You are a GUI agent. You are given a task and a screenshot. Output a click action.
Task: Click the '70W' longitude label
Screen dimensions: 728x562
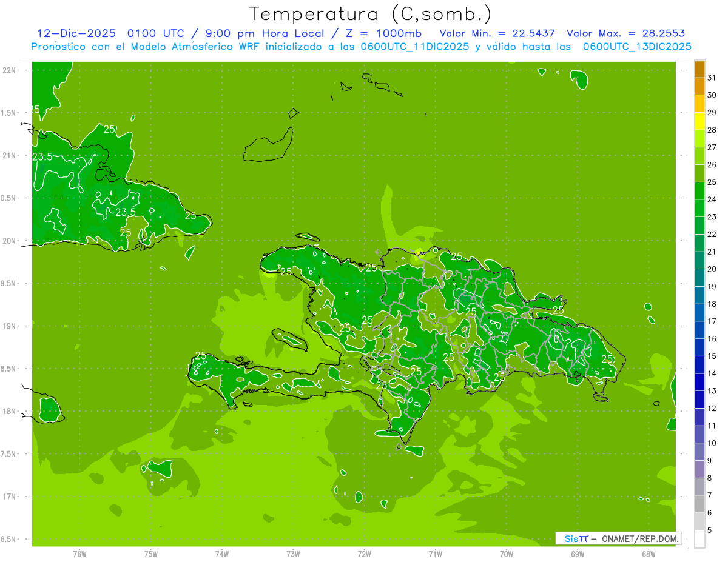tap(507, 554)
